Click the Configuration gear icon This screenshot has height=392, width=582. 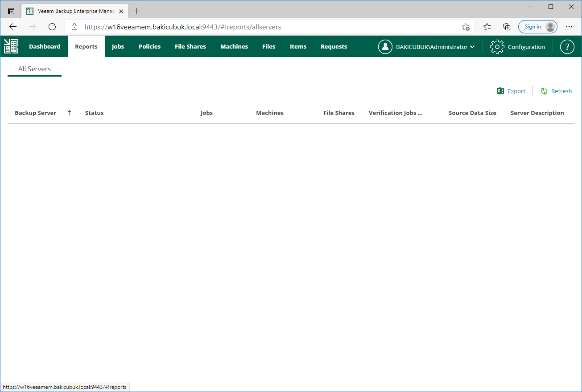(x=497, y=47)
